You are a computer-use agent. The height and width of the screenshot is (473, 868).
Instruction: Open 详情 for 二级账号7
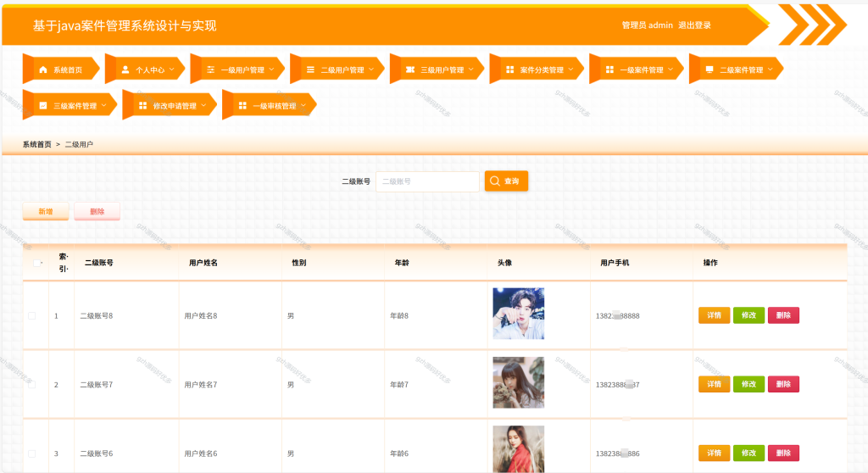point(714,384)
